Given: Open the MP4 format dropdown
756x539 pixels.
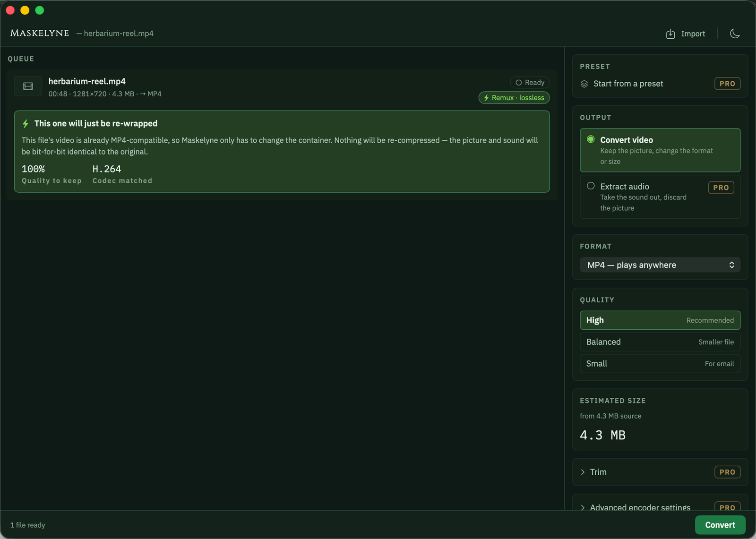Looking at the screenshot, I should point(660,265).
